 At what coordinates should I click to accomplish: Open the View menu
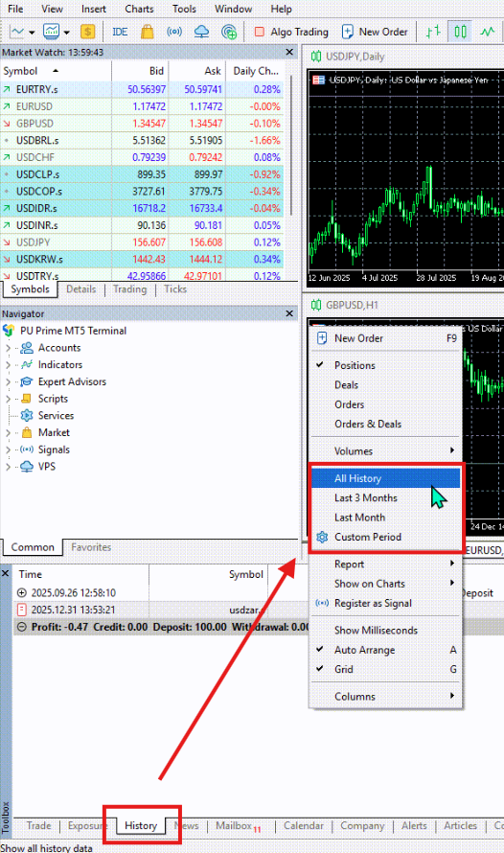[52, 9]
